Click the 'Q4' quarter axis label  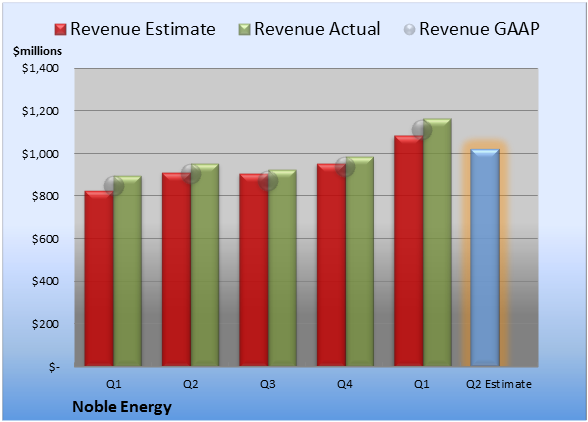click(345, 384)
